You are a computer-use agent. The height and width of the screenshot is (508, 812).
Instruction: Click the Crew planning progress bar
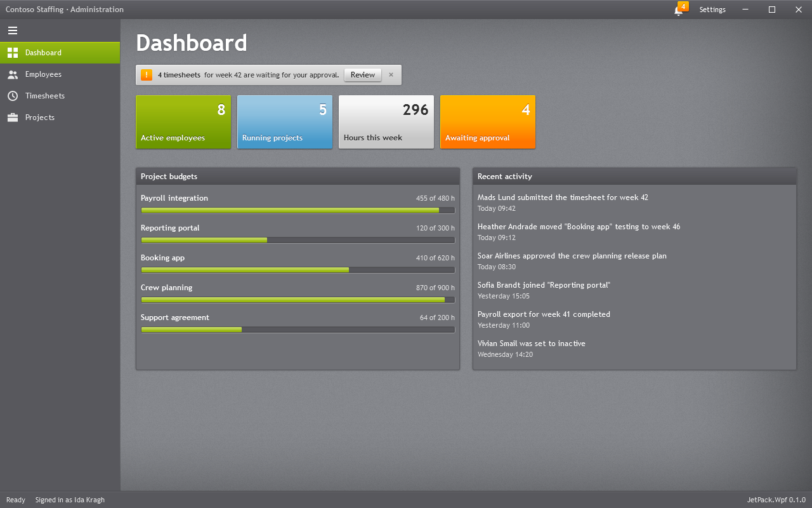tap(298, 300)
